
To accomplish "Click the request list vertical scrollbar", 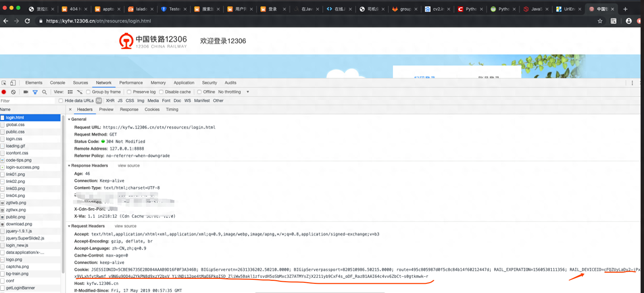I will 63,194.
